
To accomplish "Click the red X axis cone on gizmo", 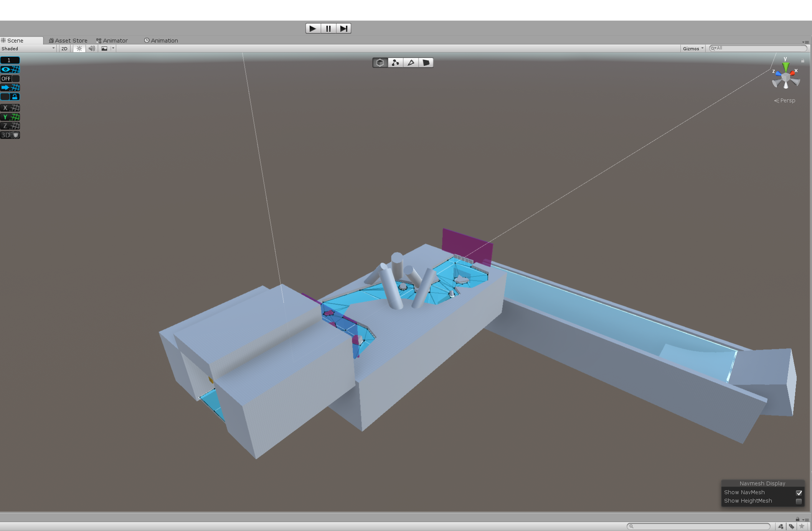I will [x=792, y=72].
